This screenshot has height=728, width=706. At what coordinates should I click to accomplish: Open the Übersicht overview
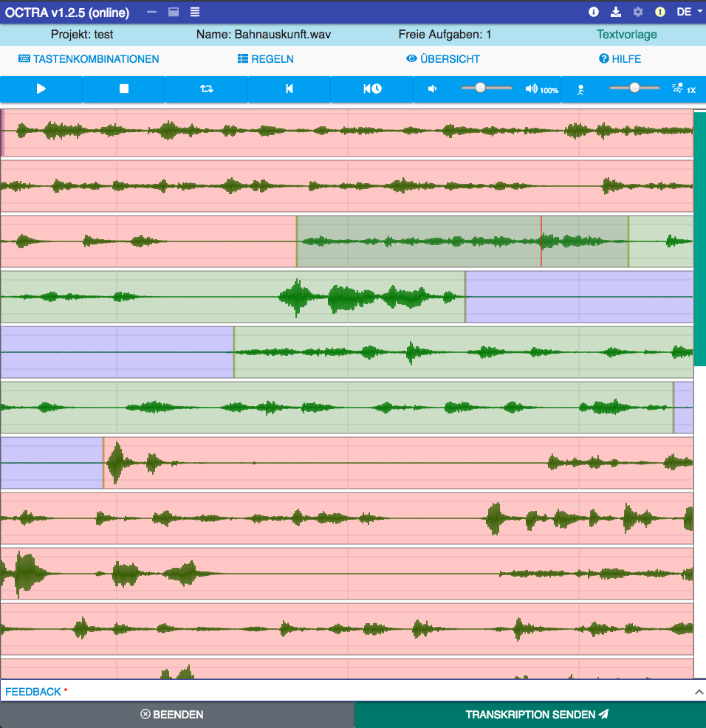coord(443,59)
